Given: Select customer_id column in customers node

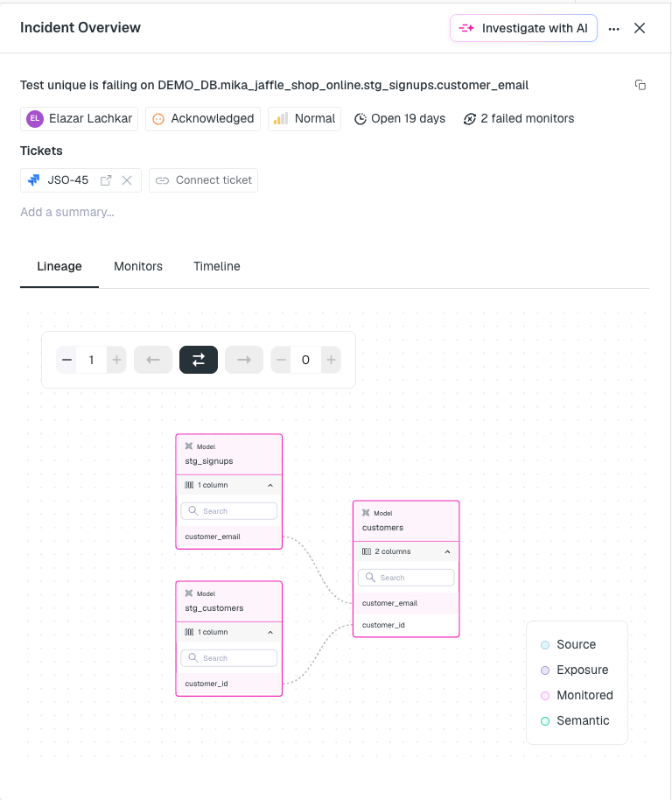Looking at the screenshot, I should pos(406,625).
